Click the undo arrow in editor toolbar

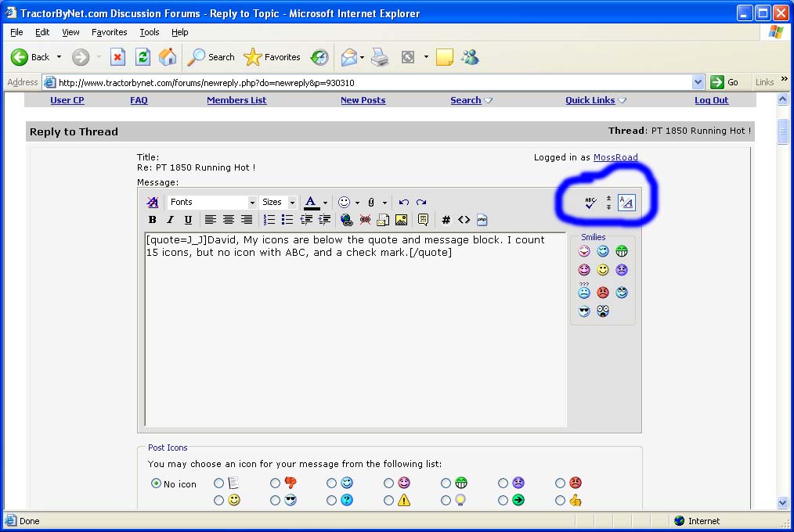(x=404, y=203)
